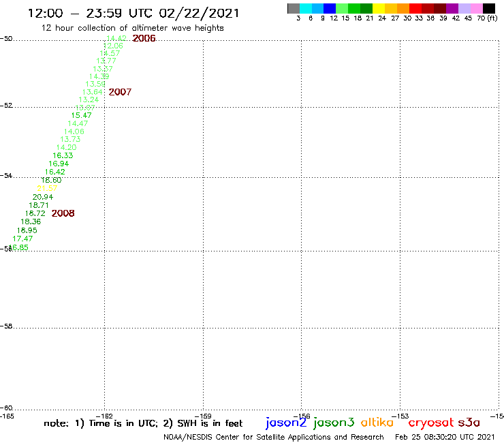Pick the 16.42 altimeter value
The height and width of the screenshot is (443, 504).
[x=55, y=172]
